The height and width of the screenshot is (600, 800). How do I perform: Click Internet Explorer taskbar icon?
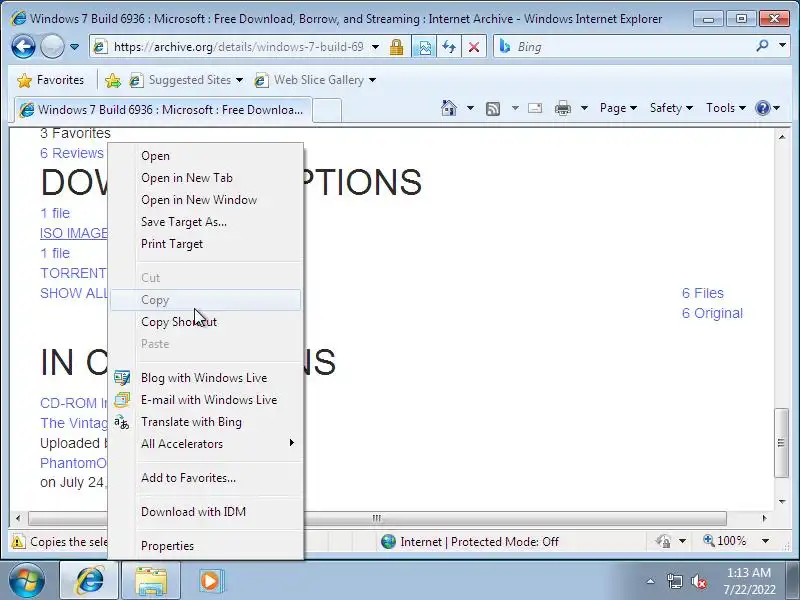(89, 581)
